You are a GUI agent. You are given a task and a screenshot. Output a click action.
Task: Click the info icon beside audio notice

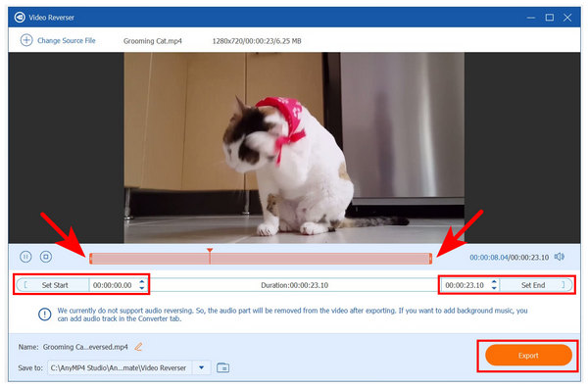pyautogui.click(x=45, y=314)
